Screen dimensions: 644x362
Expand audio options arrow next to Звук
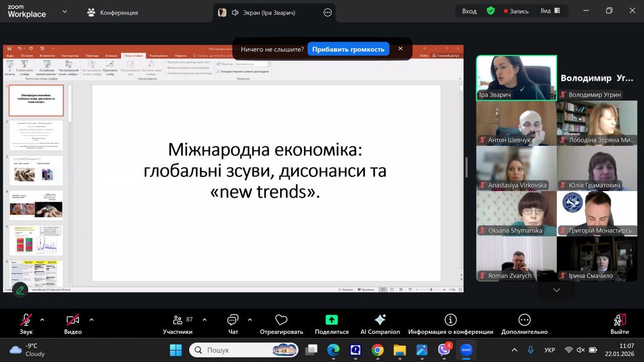point(42,319)
